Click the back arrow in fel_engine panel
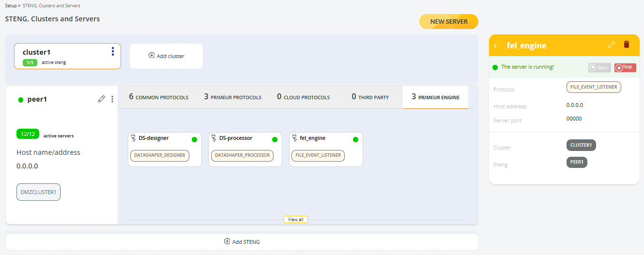644x255 pixels. coord(495,45)
